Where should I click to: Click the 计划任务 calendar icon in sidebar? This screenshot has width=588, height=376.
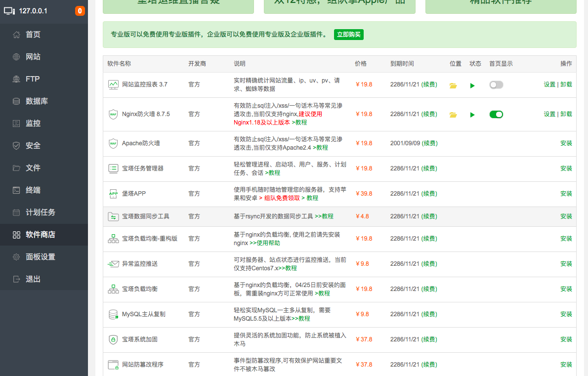pos(16,212)
